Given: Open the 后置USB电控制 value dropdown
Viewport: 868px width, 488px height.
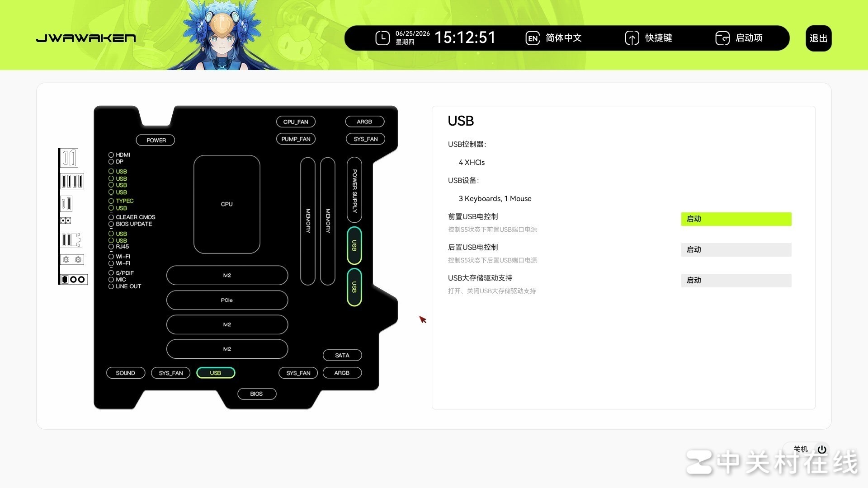Looking at the screenshot, I should coord(736,250).
